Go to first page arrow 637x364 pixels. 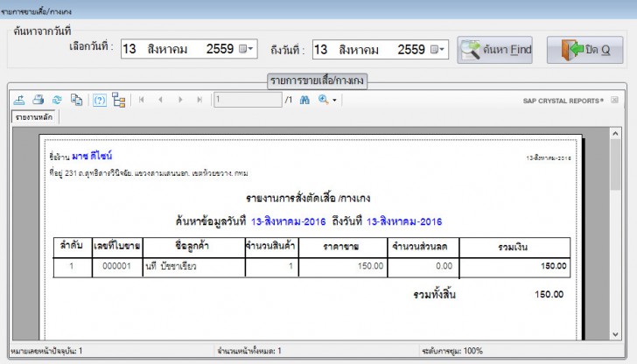pyautogui.click(x=142, y=100)
